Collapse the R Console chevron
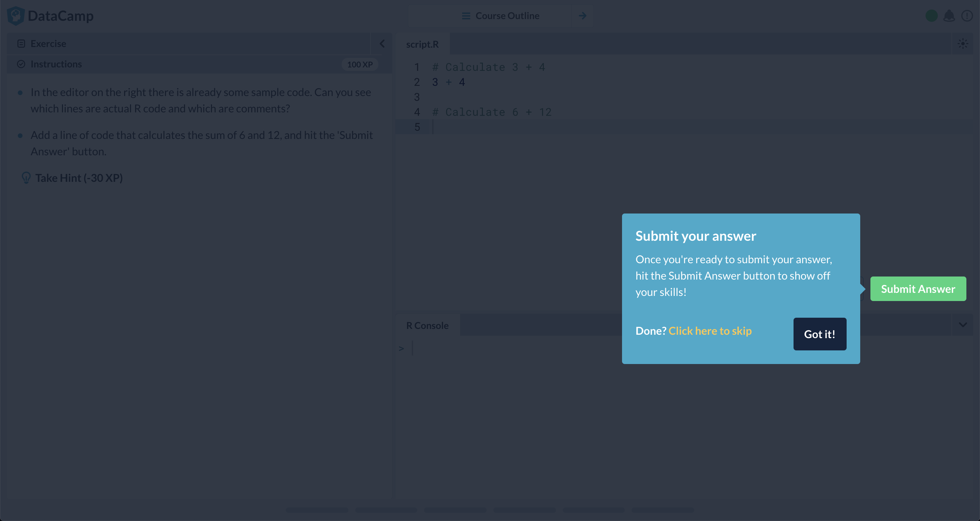Image resolution: width=980 pixels, height=521 pixels. click(963, 325)
